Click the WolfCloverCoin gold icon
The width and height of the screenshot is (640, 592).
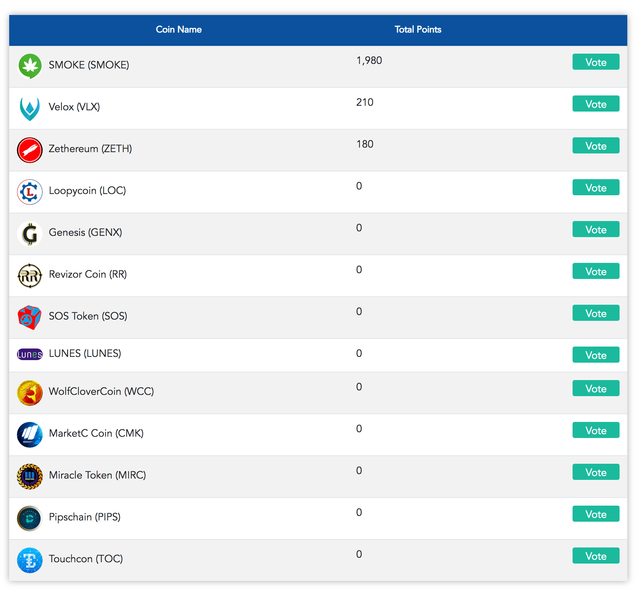pyautogui.click(x=30, y=393)
